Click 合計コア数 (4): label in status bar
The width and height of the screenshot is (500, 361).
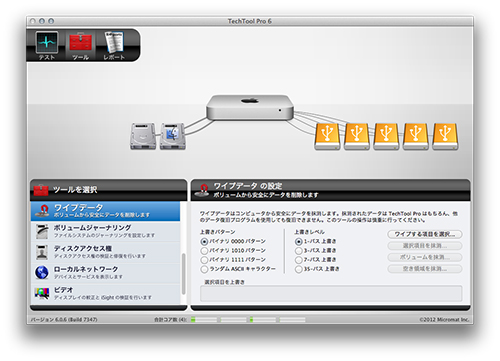pyautogui.click(x=170, y=320)
